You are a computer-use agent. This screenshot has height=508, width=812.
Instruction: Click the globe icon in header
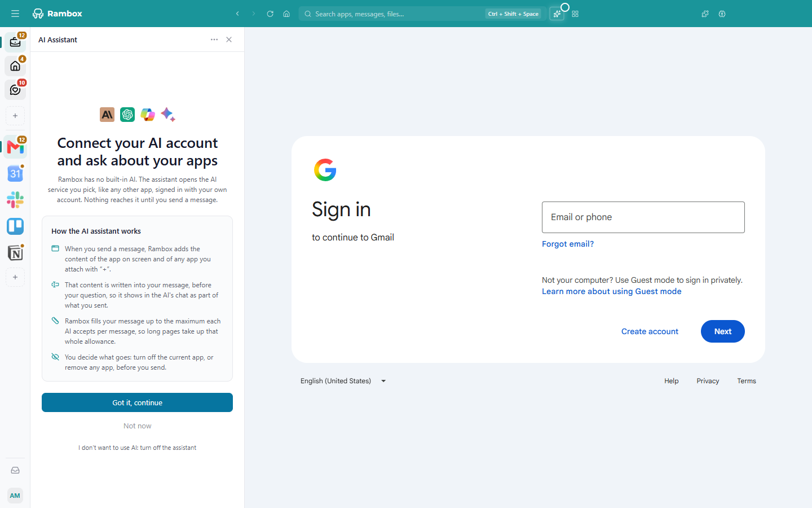click(x=722, y=14)
